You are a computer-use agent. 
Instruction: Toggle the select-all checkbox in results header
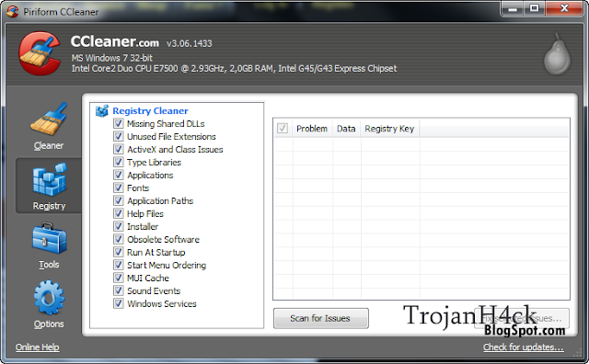(x=283, y=129)
